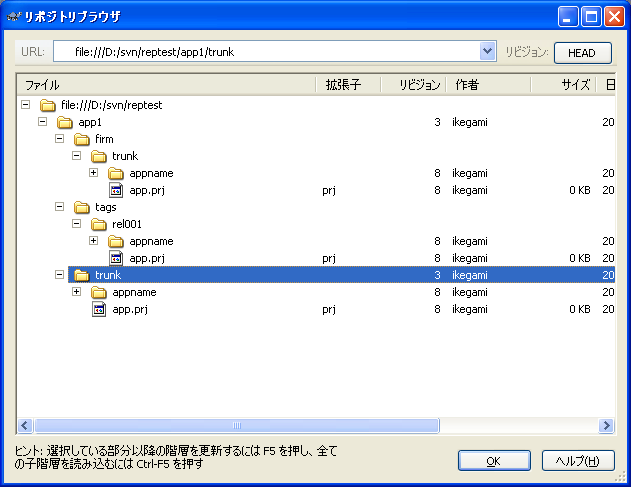631x487 pixels.
Task: Select the firm tree row label
Action: click(x=104, y=139)
